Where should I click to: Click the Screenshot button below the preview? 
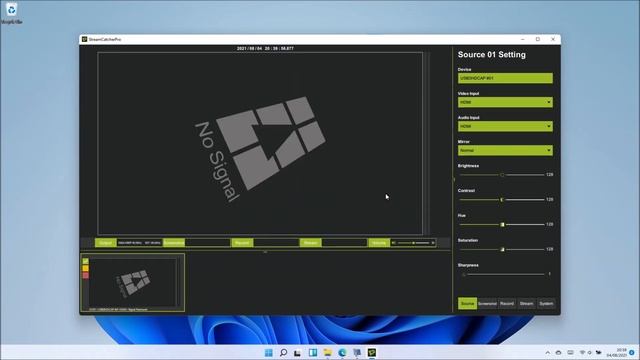[x=174, y=243]
